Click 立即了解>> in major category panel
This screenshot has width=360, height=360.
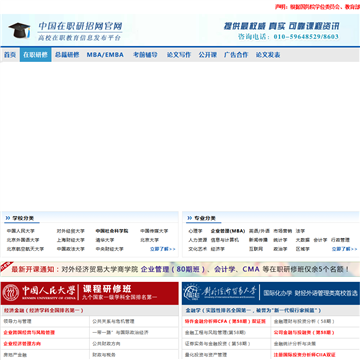click(345, 249)
